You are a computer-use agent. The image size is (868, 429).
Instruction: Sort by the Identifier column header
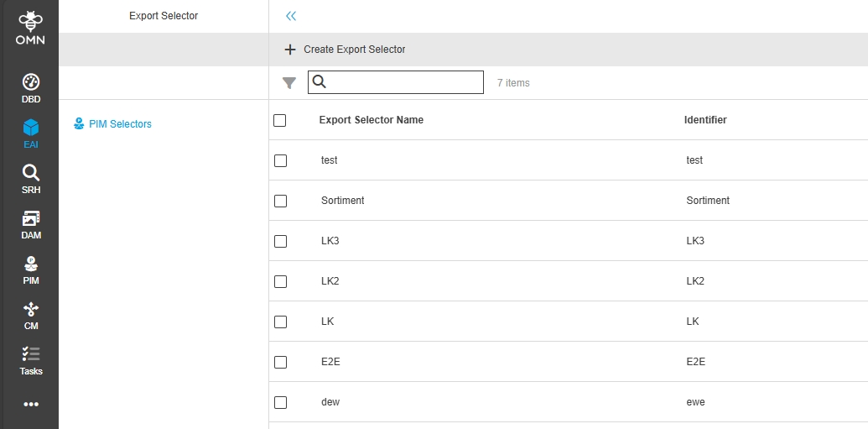tap(704, 120)
